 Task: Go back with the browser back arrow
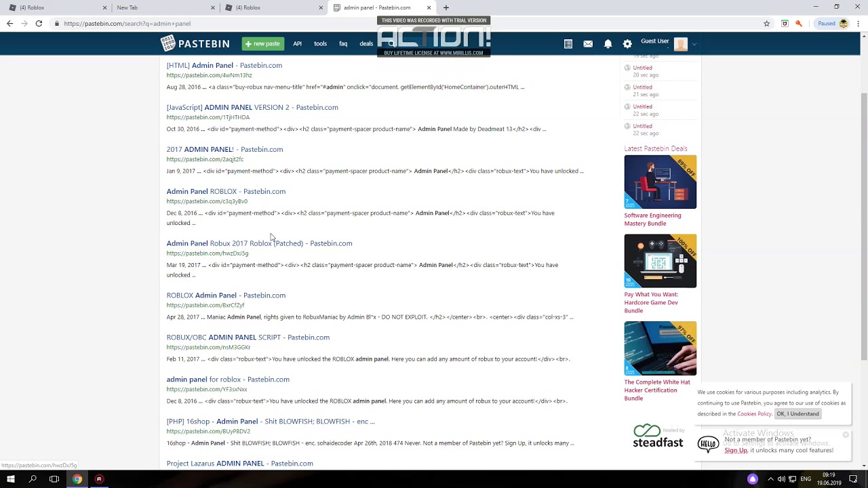tap(9, 24)
